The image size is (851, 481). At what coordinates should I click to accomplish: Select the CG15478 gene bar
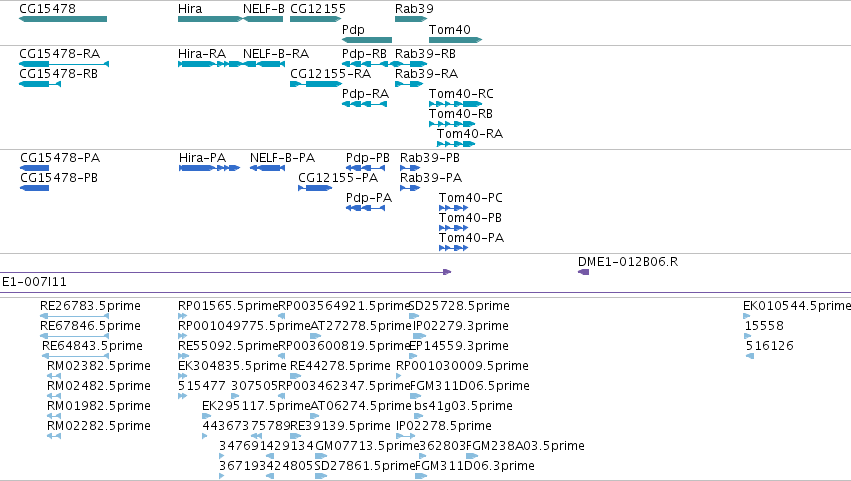(x=63, y=19)
